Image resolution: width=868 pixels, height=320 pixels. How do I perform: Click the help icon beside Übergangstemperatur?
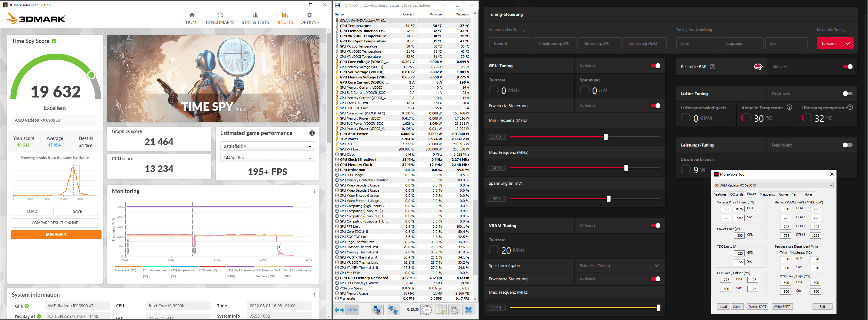tap(850, 107)
